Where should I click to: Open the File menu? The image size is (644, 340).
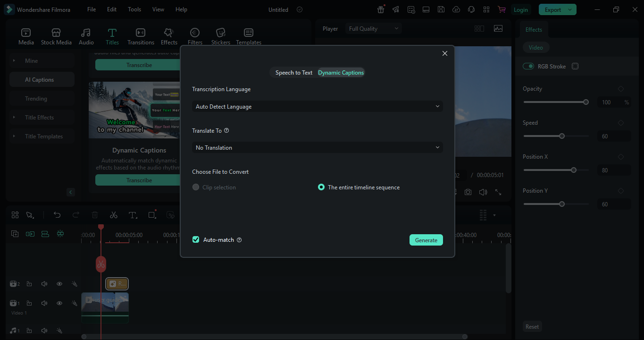92,9
